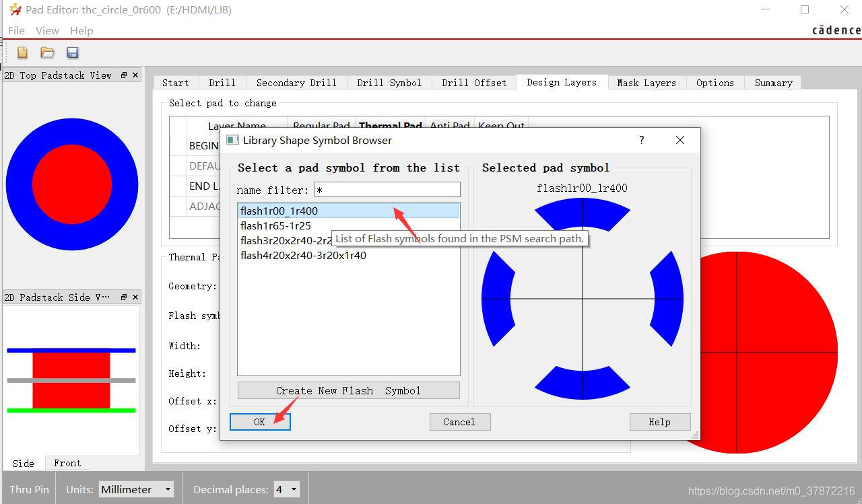Open the Units Millimeter dropdown
Image resolution: width=862 pixels, height=504 pixels.
(x=136, y=489)
